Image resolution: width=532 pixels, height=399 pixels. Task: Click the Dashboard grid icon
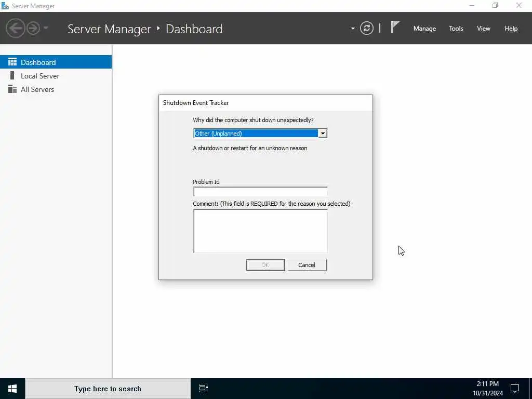pos(12,62)
